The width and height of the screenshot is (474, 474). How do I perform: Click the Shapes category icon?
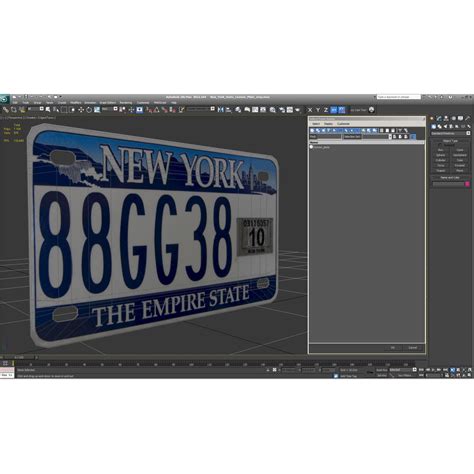coord(440,126)
